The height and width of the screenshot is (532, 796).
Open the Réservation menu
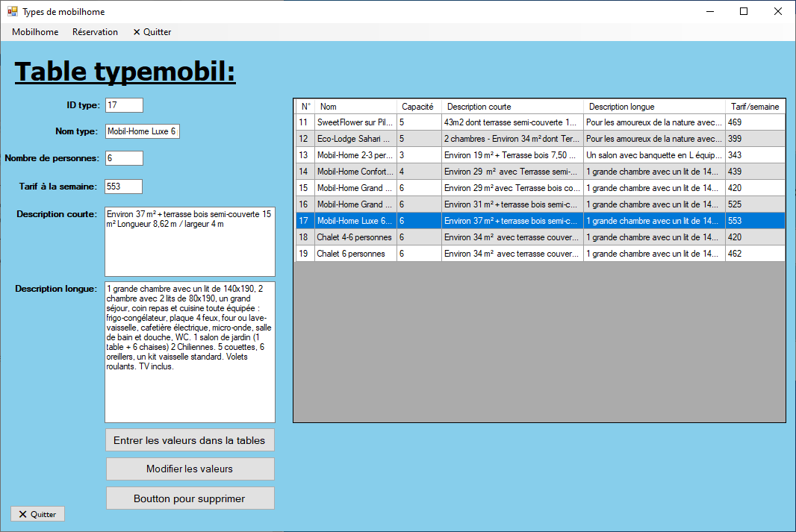point(95,32)
